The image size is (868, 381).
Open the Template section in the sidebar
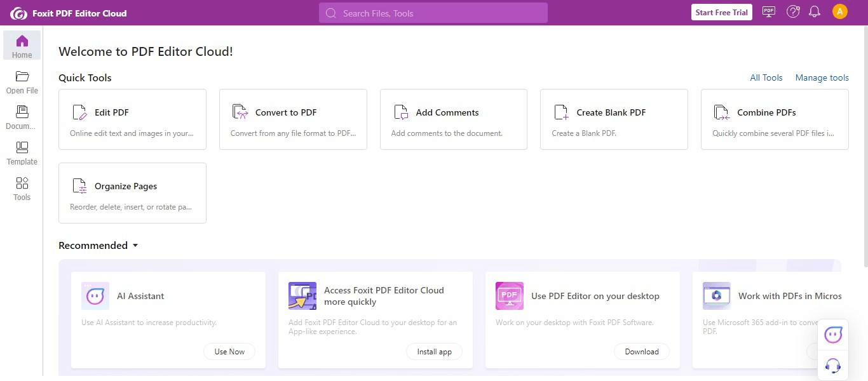(22, 153)
